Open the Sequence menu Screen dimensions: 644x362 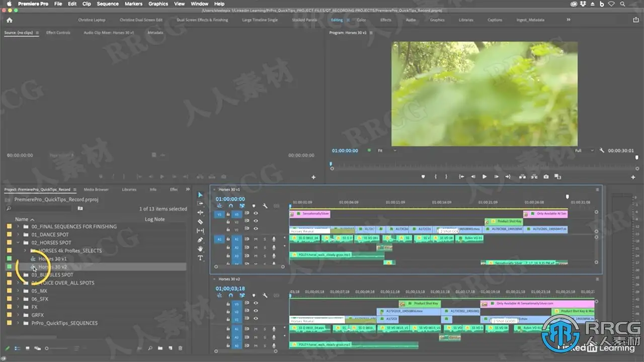pos(107,4)
